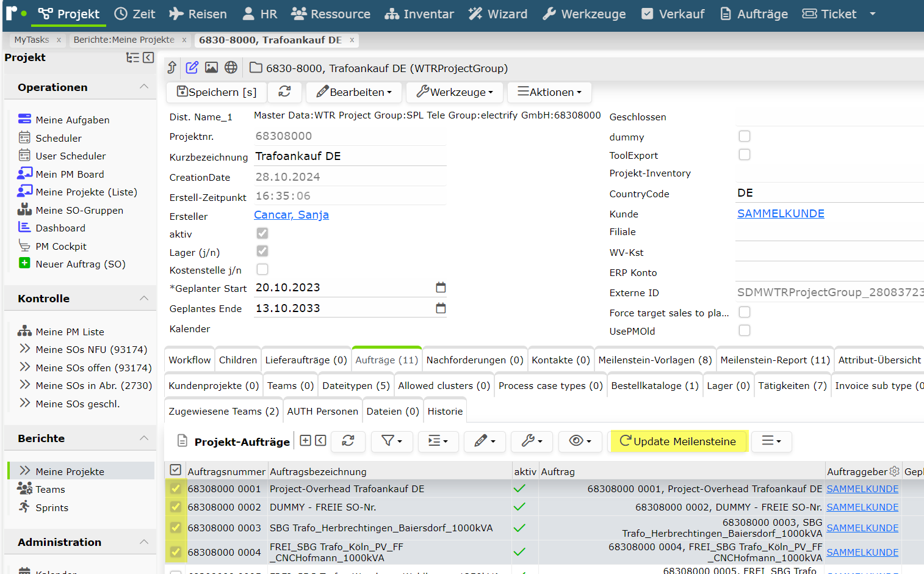Open calendar picker for Geplanter Start
The image size is (924, 574).
coord(441,287)
